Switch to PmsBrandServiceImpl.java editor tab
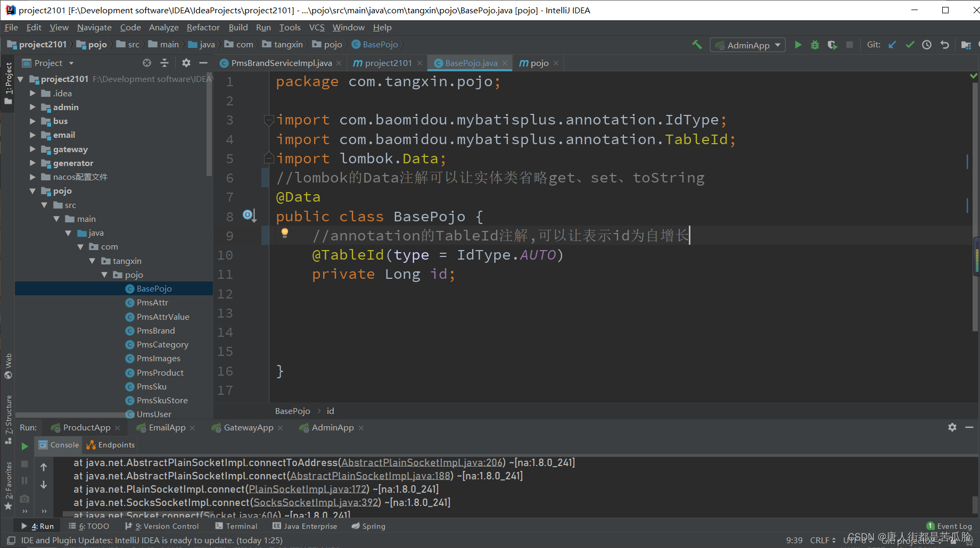This screenshot has height=548, width=980. 281,63
